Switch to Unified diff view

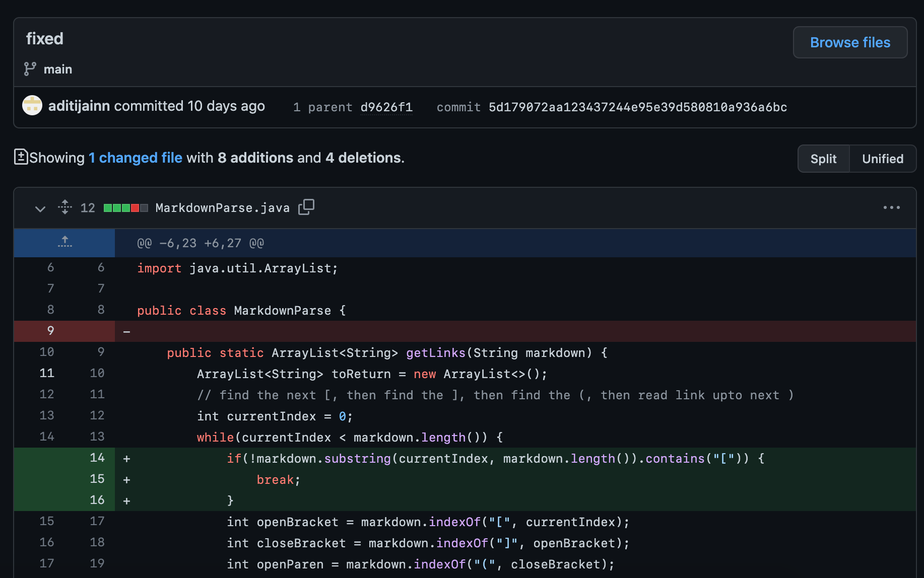point(882,159)
